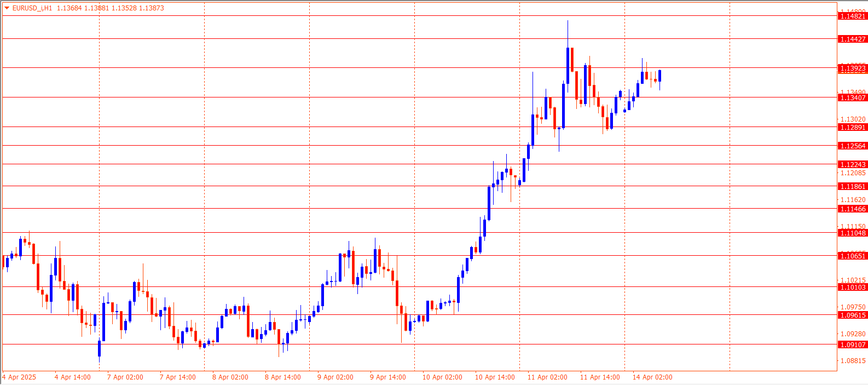Viewport: 868px width, 385px height.
Task: Click the 7 Apr 02:00 time label
Action: [x=125, y=377]
